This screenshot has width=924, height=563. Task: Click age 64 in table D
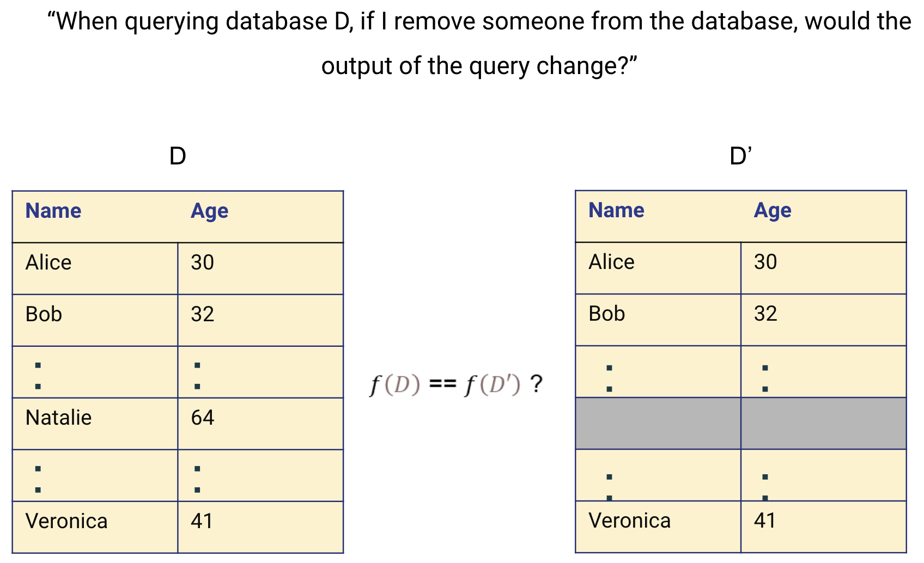click(260, 424)
